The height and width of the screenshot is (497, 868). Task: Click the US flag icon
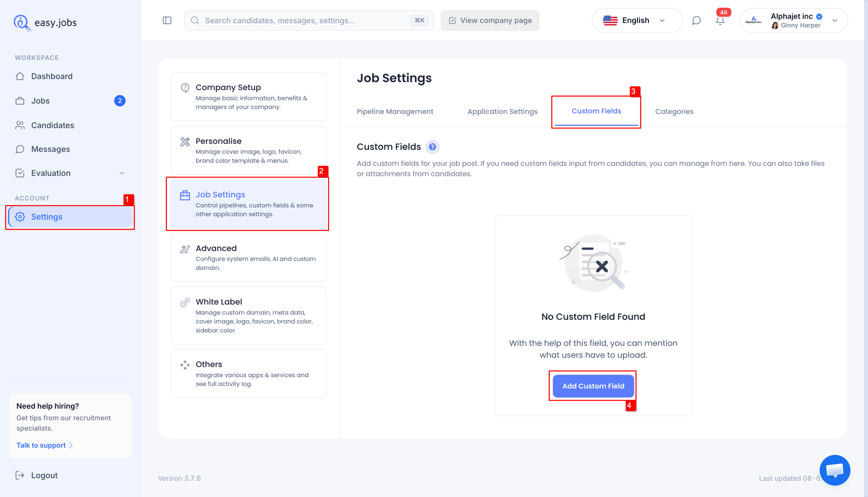pos(610,20)
